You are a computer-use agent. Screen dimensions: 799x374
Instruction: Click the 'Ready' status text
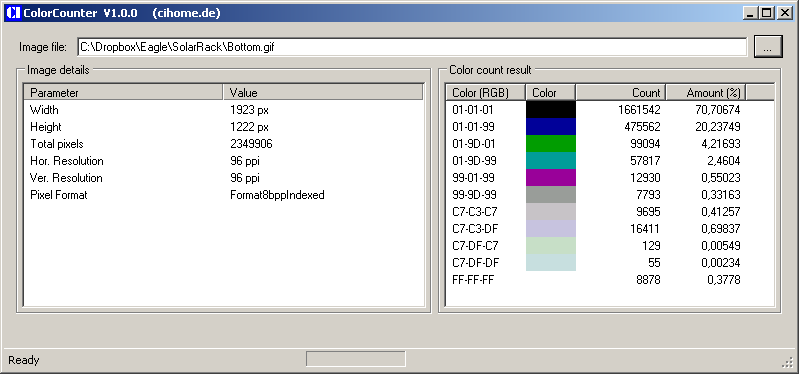click(x=24, y=360)
